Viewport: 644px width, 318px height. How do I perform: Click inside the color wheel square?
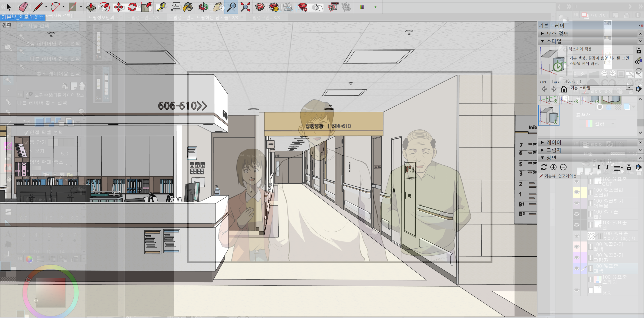(x=51, y=292)
